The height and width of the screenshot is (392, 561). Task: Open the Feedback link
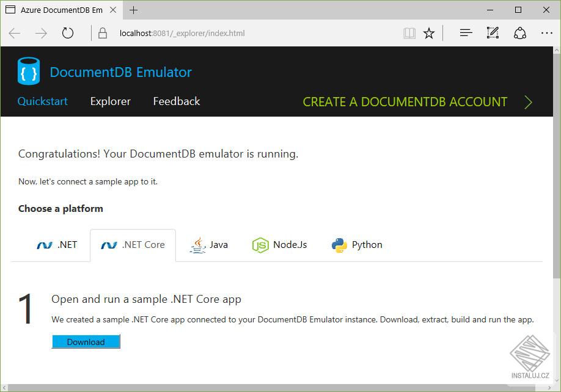(x=176, y=101)
